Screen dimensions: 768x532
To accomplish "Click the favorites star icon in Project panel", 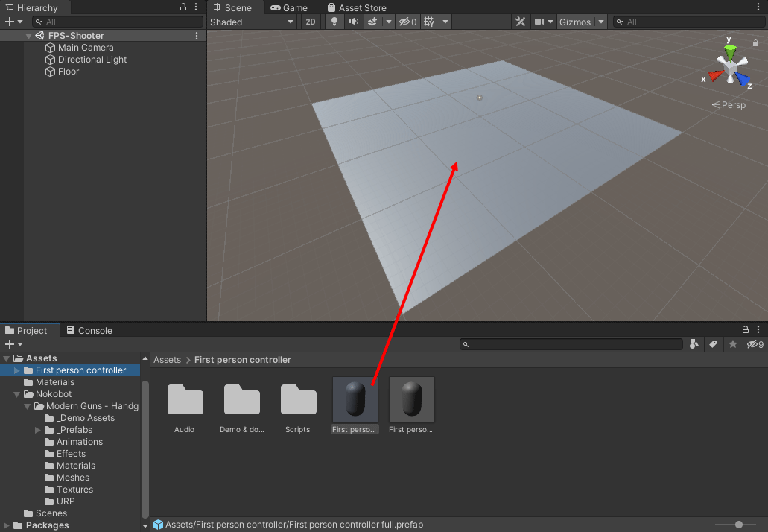I will click(733, 344).
